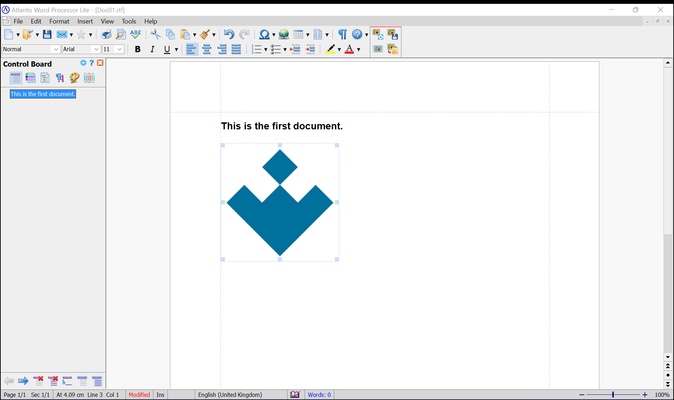
Task: Open the Format menu
Action: [59, 21]
